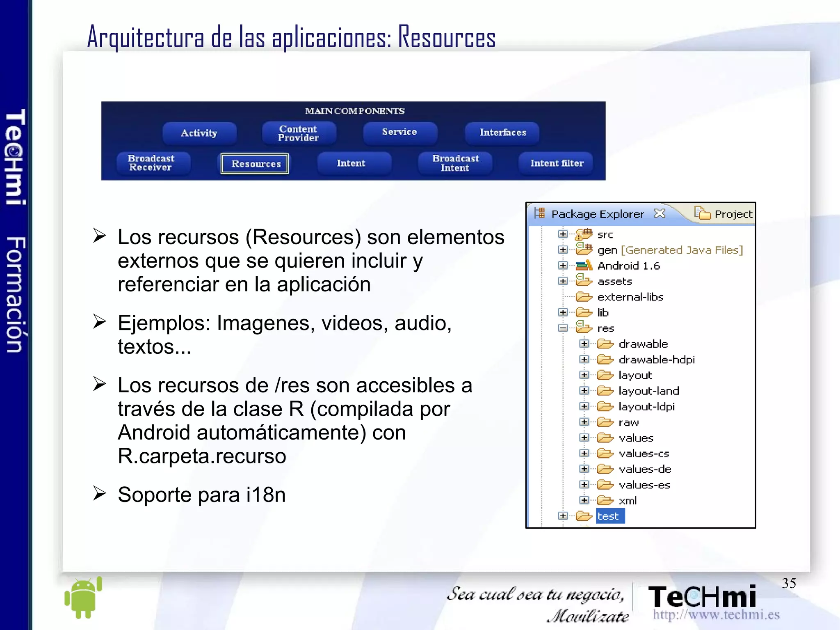Image resolution: width=840 pixels, height=630 pixels.
Task: Select the values-de label
Action: 645,469
